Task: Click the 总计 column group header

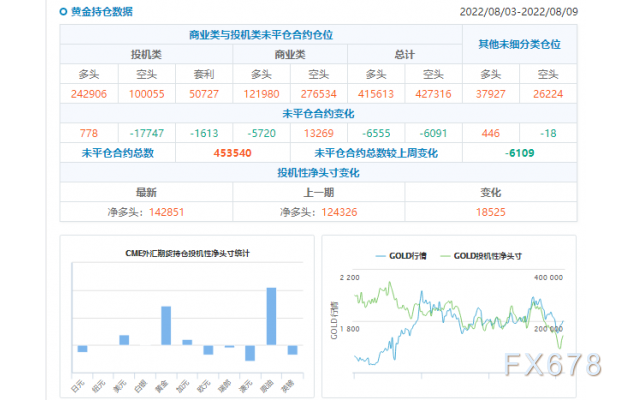Action: pos(405,54)
